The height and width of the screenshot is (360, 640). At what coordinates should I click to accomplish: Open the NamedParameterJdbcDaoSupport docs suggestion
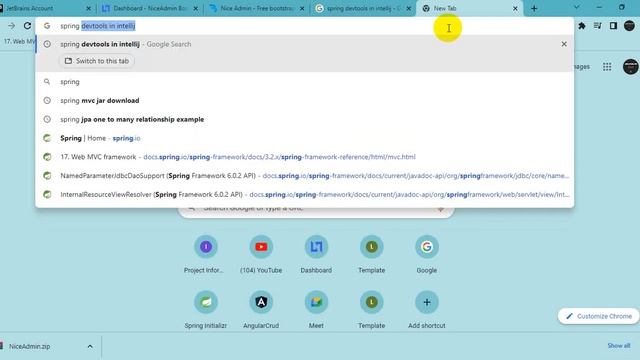[304, 176]
